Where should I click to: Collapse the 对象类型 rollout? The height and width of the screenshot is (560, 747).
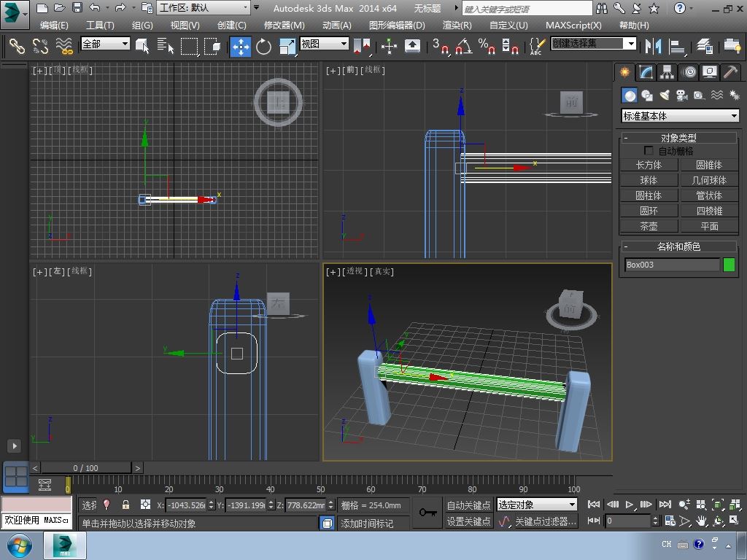point(678,138)
